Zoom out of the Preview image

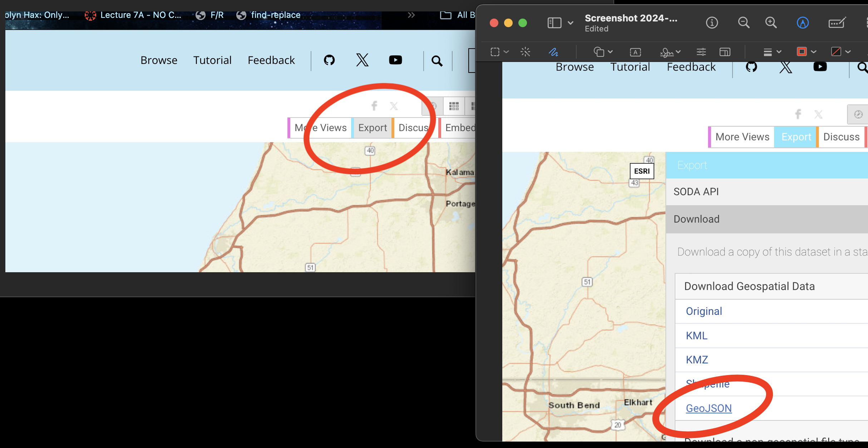click(743, 23)
